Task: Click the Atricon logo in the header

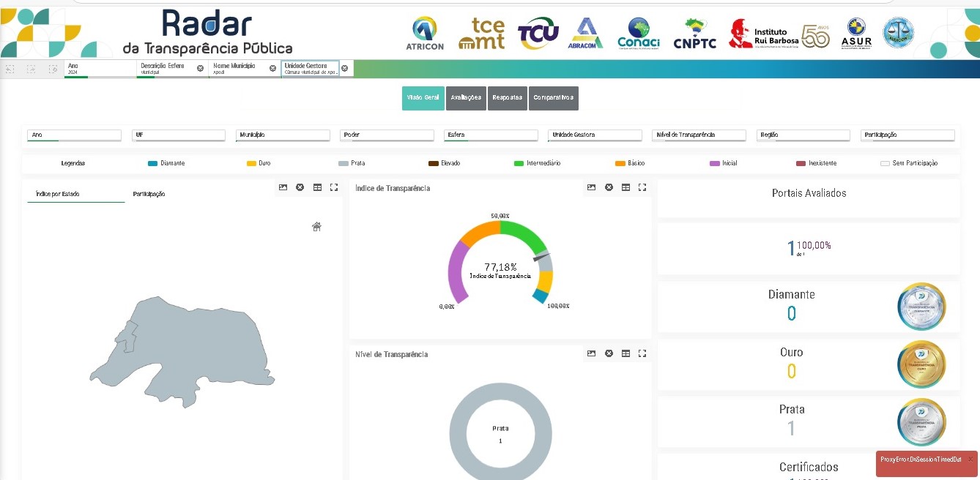Action: [425, 34]
